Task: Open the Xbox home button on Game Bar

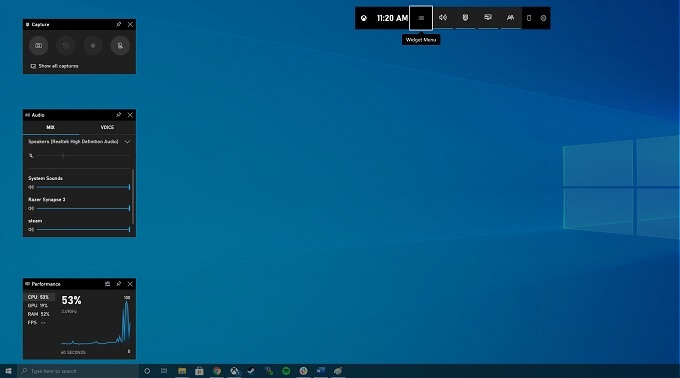Action: coord(364,18)
